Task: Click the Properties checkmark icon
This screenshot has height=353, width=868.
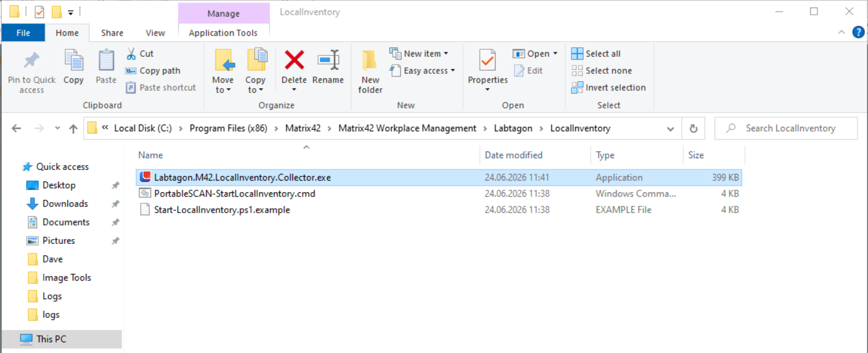Action: pos(488,61)
